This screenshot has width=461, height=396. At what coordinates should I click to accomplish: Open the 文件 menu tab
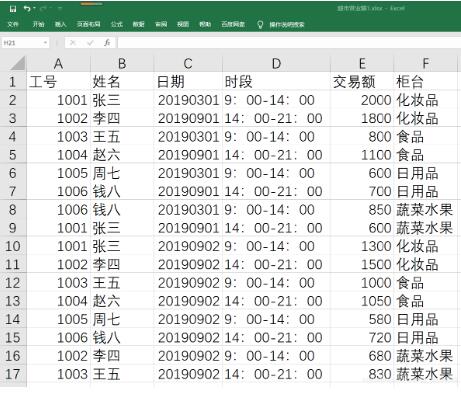[x=13, y=24]
